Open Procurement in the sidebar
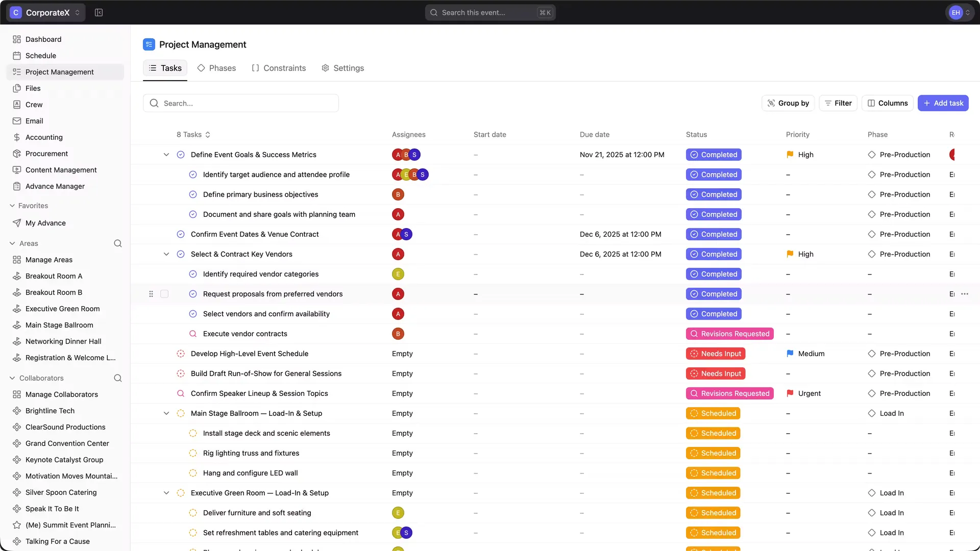 (x=65, y=154)
